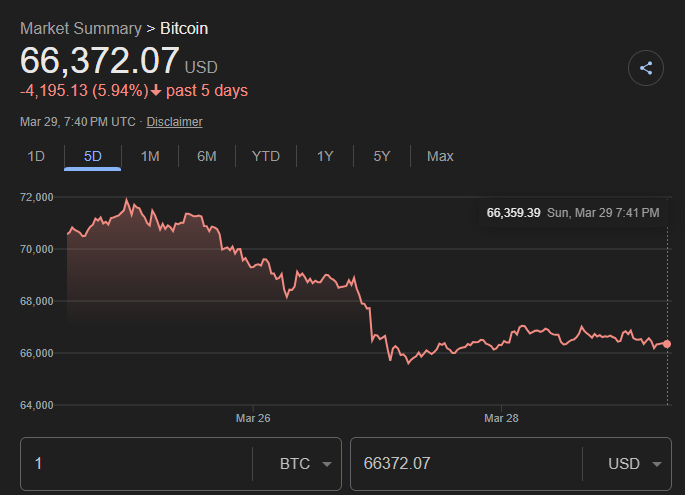The width and height of the screenshot is (685, 495).
Task: Open the Disclaimer link
Action: 174,122
